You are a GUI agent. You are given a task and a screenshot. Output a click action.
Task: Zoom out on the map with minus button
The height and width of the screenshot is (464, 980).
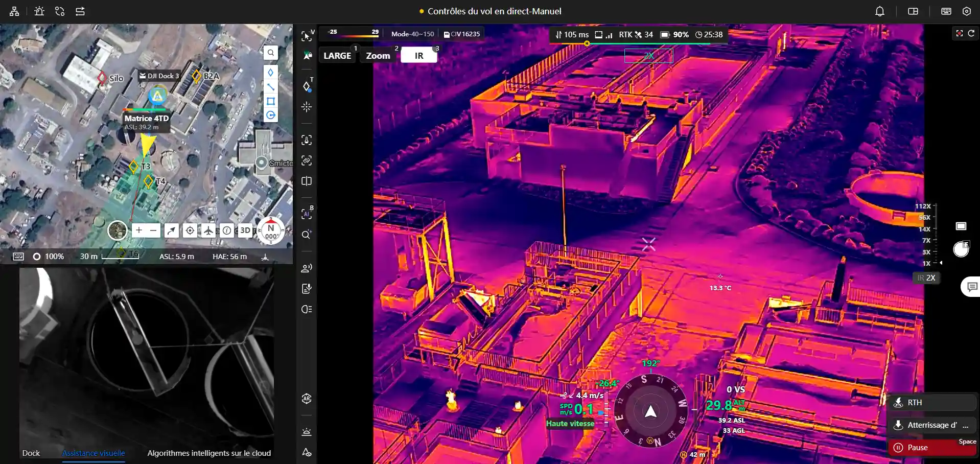coord(153,230)
